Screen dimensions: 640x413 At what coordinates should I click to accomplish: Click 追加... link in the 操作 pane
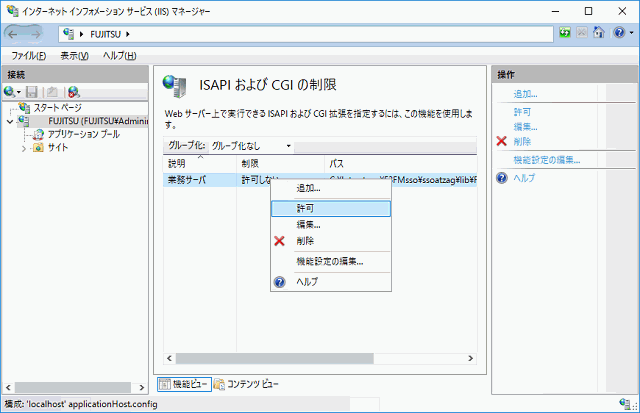525,94
